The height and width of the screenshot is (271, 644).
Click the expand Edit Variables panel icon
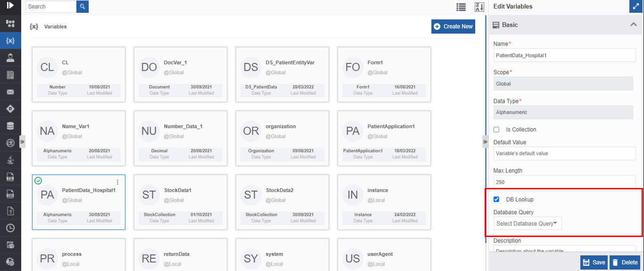click(x=636, y=7)
